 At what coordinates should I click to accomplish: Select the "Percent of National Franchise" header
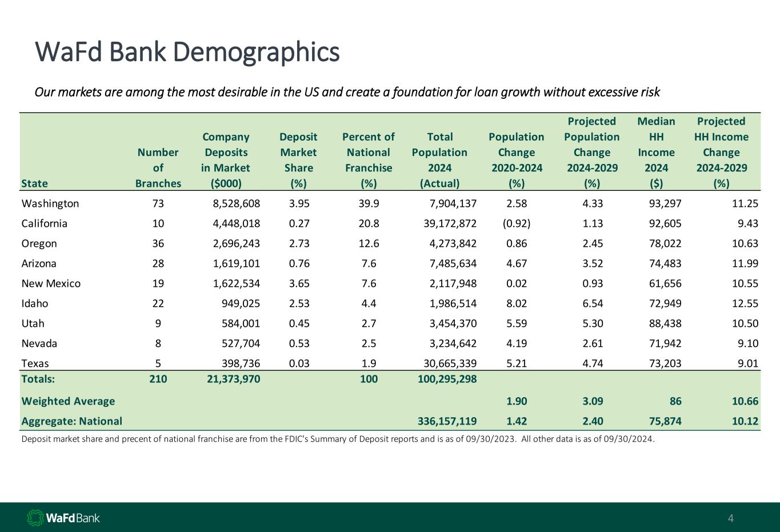[369, 161]
